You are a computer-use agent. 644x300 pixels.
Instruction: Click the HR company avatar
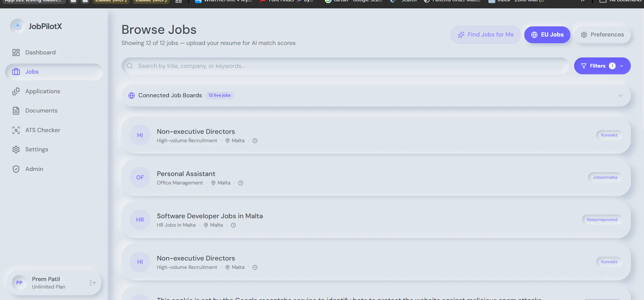pyautogui.click(x=140, y=220)
